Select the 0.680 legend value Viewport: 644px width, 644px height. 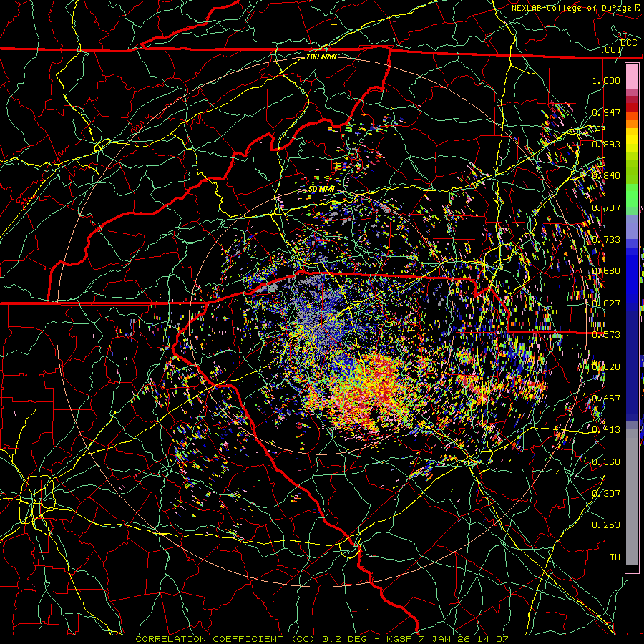606,271
